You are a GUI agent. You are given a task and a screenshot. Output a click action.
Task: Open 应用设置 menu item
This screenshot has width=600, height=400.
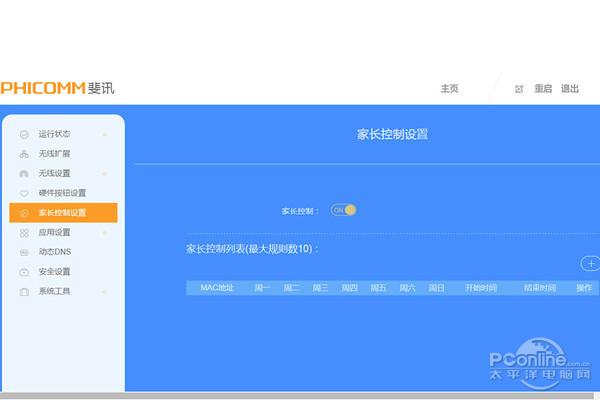(x=54, y=232)
